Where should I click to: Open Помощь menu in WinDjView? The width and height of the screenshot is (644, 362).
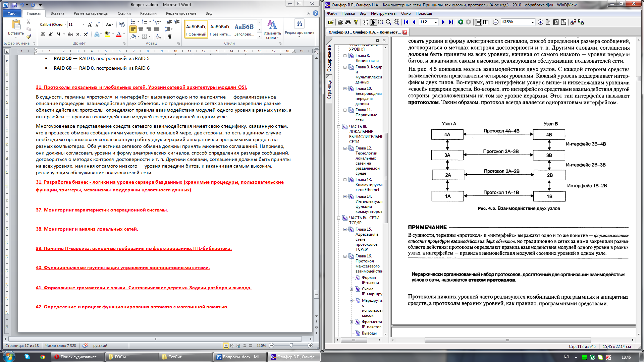point(424,13)
